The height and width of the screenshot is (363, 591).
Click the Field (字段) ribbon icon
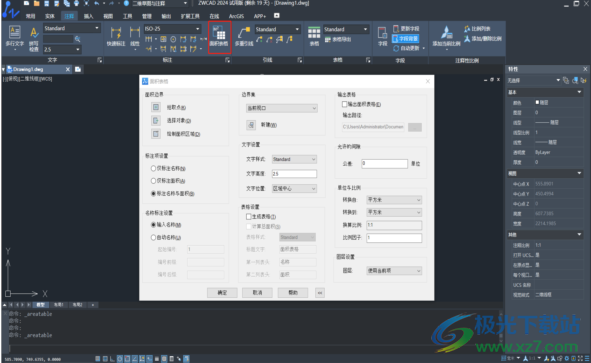382,37
